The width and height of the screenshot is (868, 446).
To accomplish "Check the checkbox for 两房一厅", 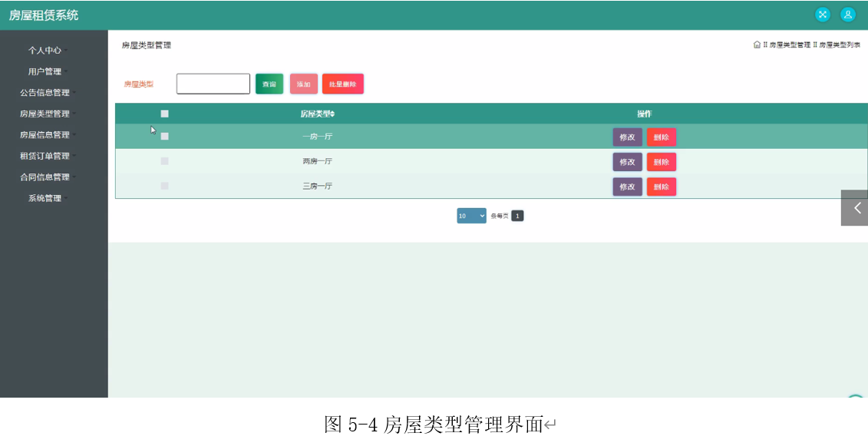I will (163, 161).
